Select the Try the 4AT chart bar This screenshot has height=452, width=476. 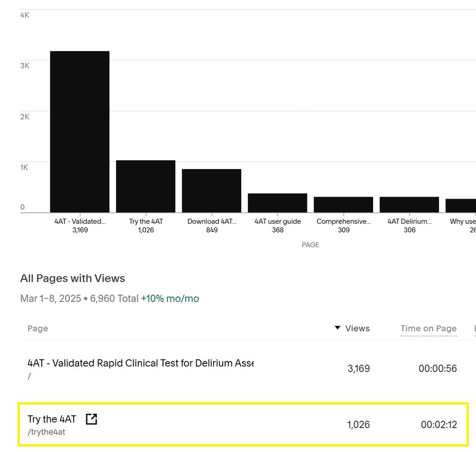point(146,186)
